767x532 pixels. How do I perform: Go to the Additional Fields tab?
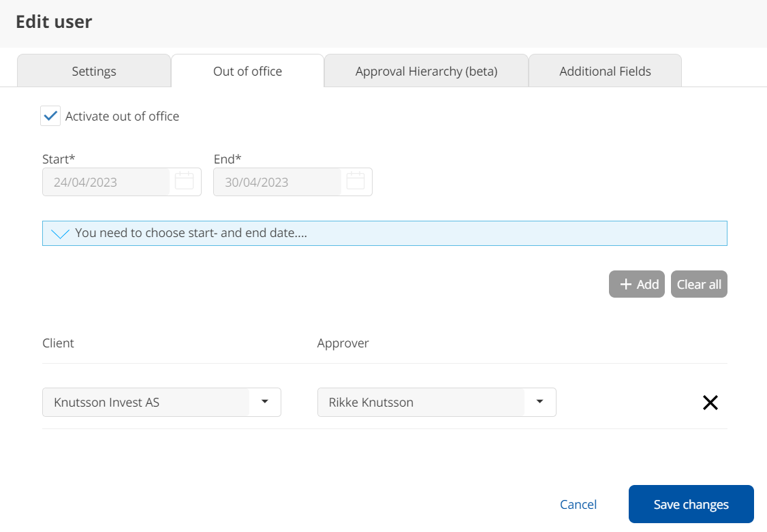click(x=605, y=72)
